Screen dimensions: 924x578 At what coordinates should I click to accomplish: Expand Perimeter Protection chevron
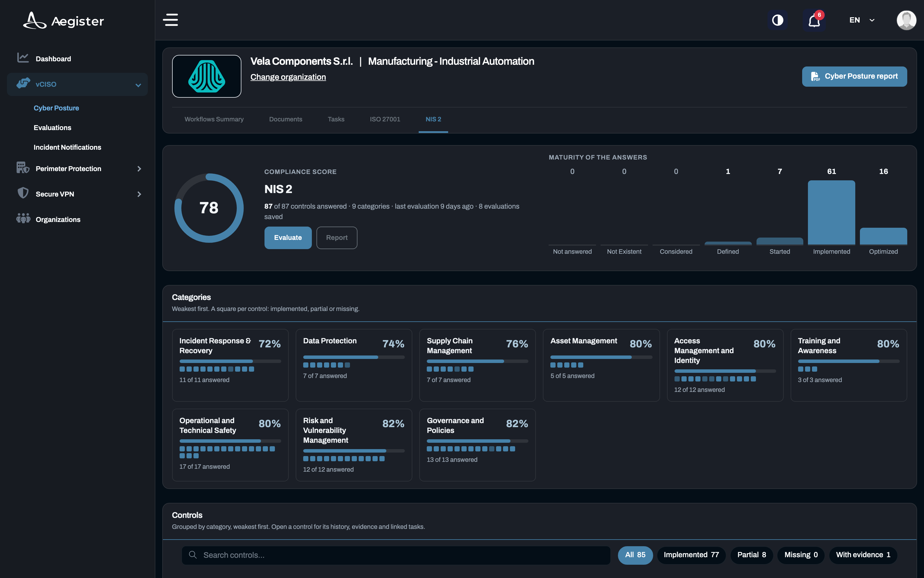139,168
